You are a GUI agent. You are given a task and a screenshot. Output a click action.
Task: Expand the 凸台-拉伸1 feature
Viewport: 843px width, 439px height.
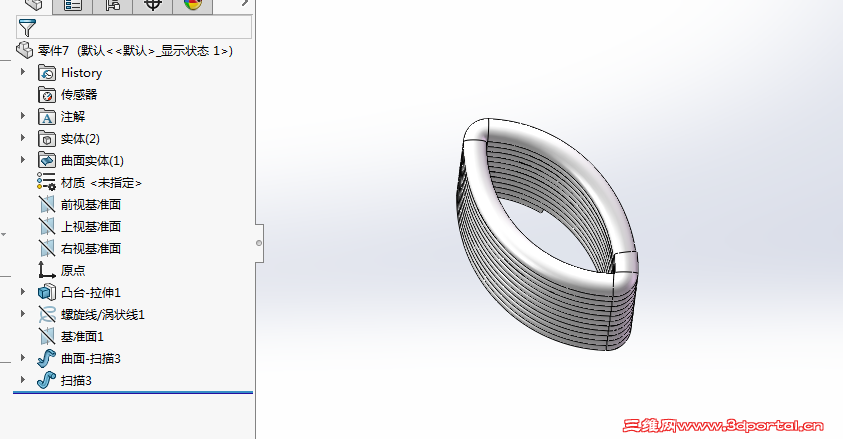[x=23, y=292]
